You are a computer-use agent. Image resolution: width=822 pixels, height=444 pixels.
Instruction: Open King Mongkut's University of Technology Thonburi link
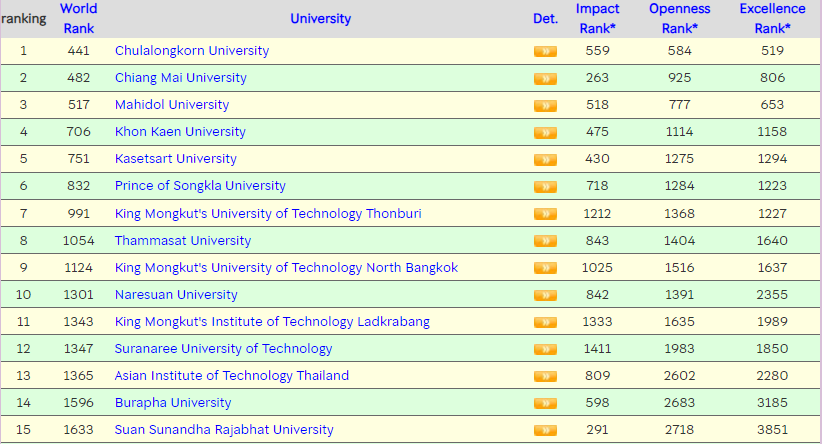(x=268, y=214)
